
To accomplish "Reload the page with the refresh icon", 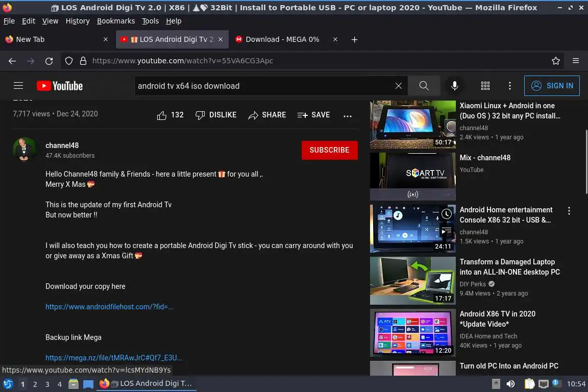I will [49, 61].
